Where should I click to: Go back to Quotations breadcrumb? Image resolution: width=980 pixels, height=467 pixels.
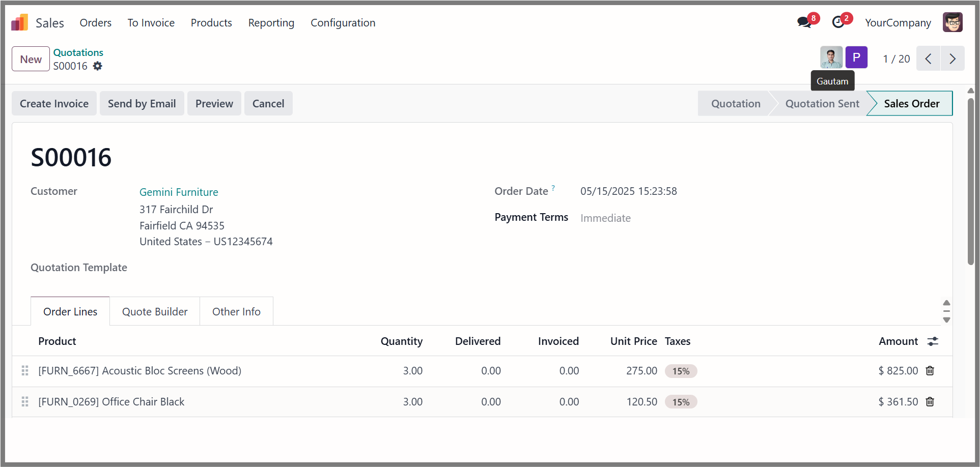(78, 52)
